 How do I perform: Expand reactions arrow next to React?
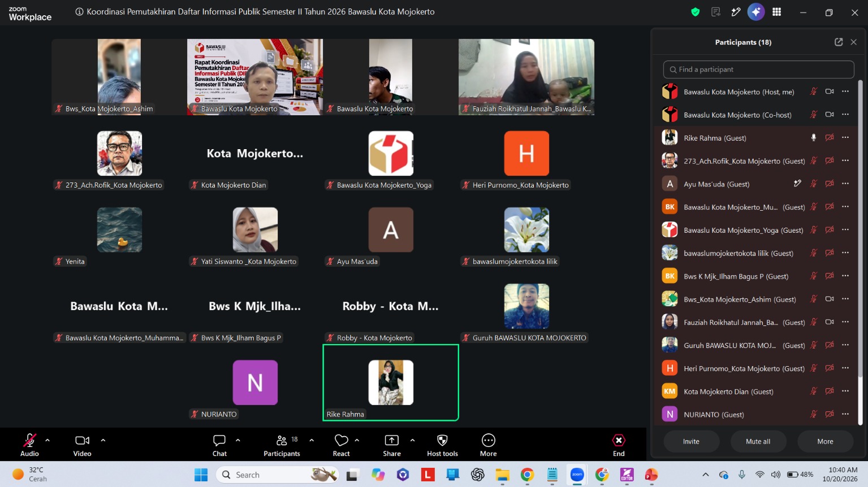pyautogui.click(x=357, y=440)
